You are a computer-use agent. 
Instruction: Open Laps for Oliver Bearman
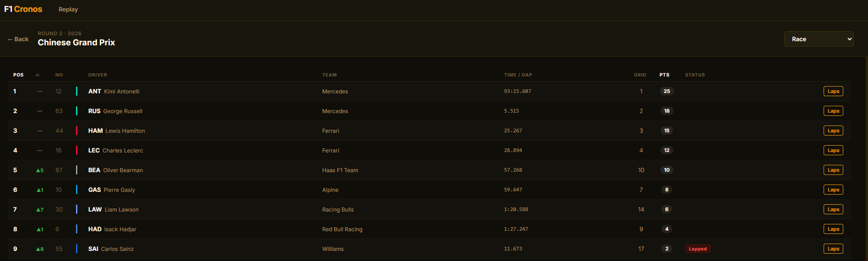(833, 170)
